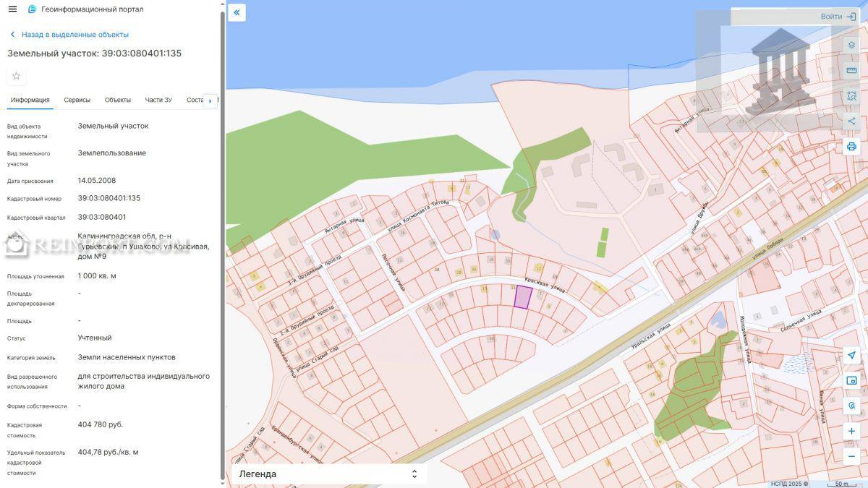Click the cadastral point search icon

coord(851,406)
